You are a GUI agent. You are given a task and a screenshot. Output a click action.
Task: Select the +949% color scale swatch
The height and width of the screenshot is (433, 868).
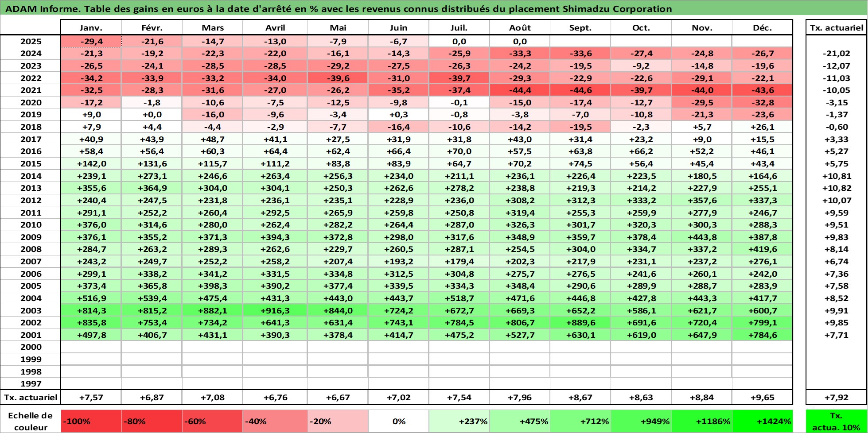641,421
